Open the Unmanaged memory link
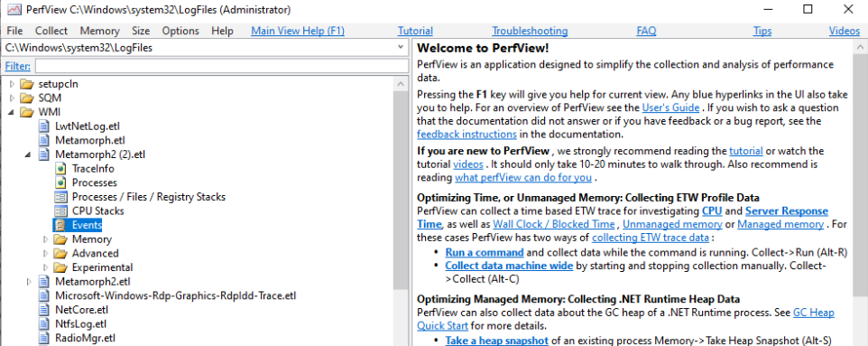This screenshot has width=868, height=346. [x=672, y=224]
